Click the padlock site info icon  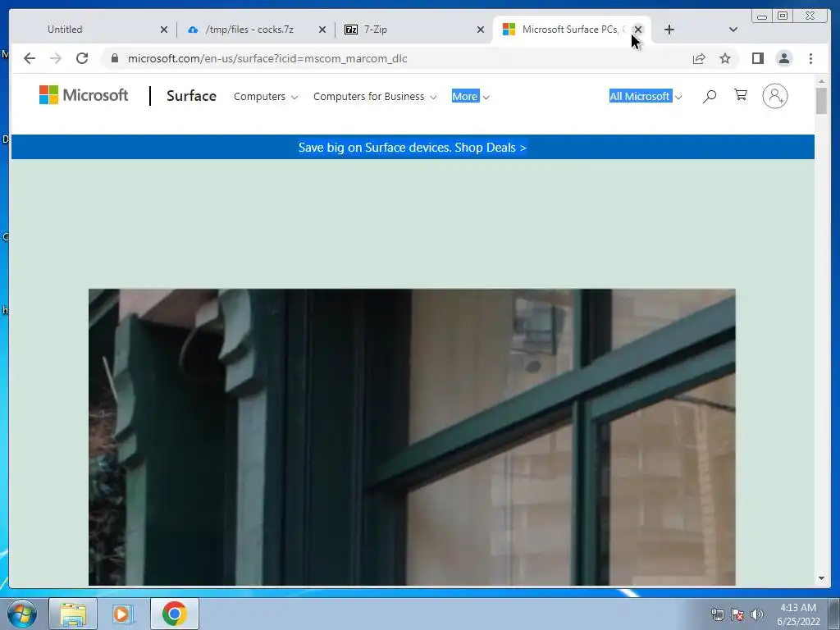click(115, 58)
